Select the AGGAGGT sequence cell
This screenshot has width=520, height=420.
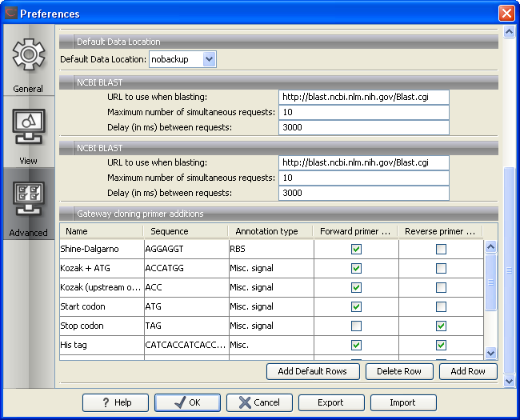(186, 249)
